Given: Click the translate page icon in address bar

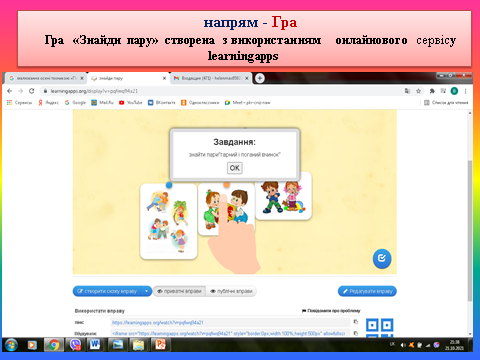Looking at the screenshot, I should [x=407, y=91].
